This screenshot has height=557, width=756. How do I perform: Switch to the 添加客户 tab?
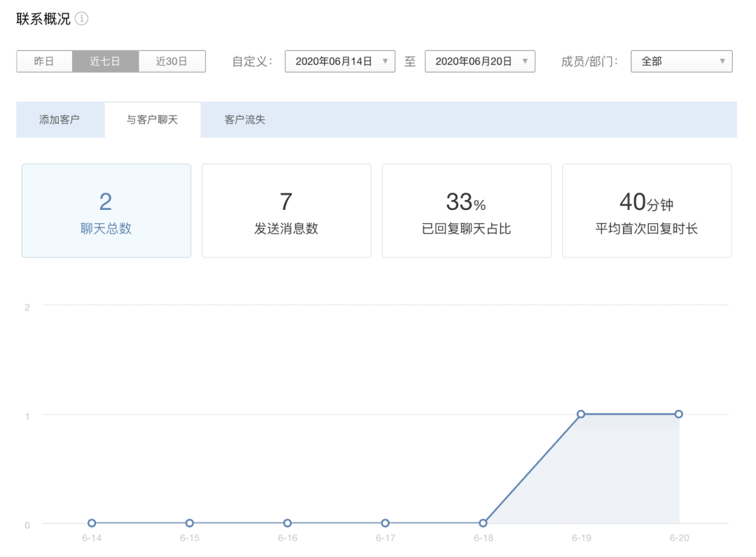click(x=59, y=120)
